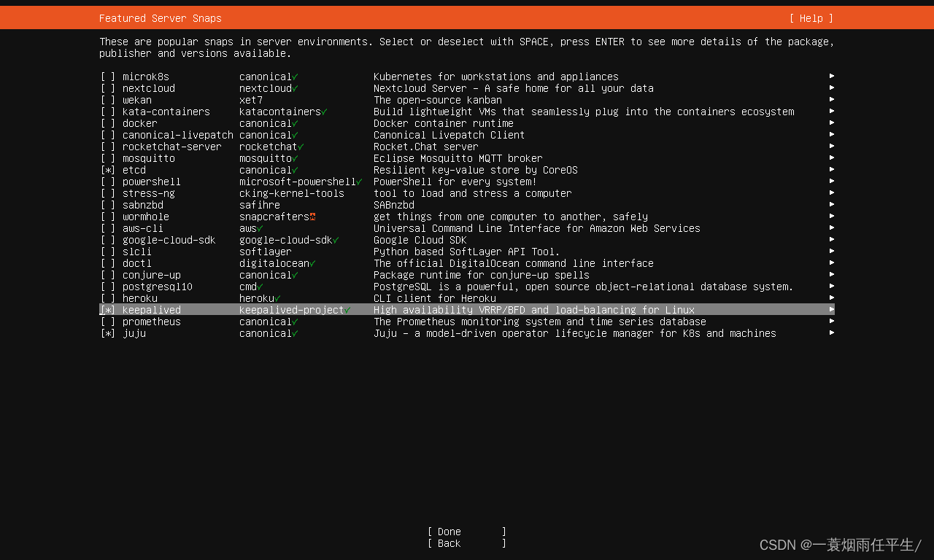Click the star badge next to snapcrafters
This screenshot has height=560, width=934.
(x=313, y=217)
